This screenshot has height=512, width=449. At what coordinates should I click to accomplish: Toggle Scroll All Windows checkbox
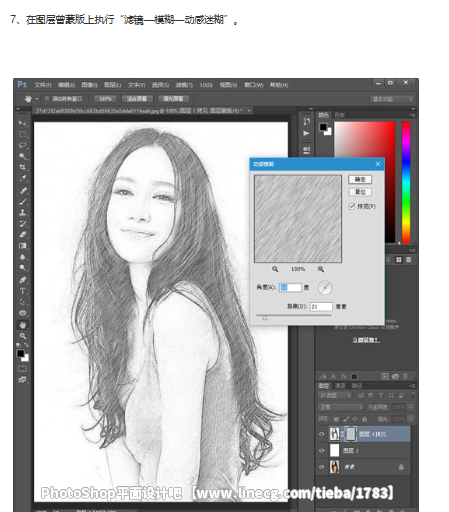47,99
